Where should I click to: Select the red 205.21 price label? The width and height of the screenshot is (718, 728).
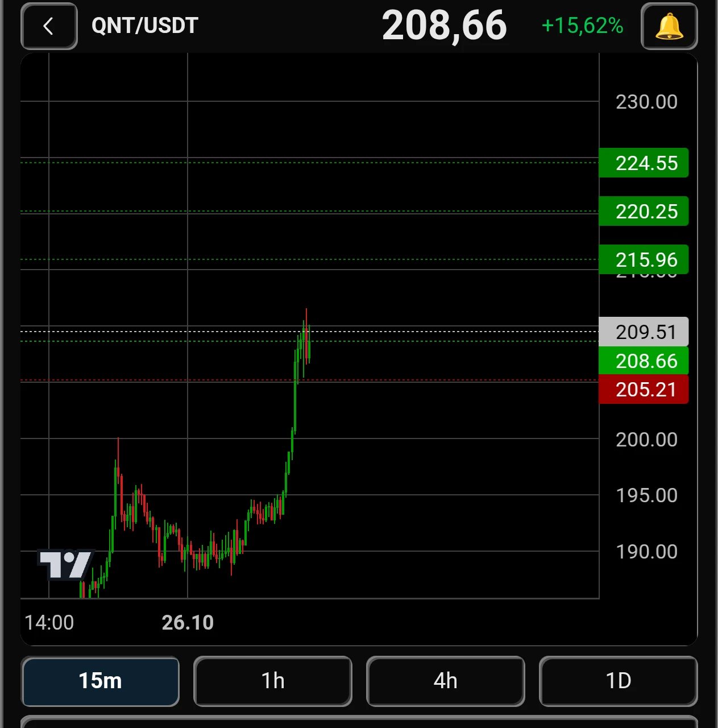click(x=644, y=390)
